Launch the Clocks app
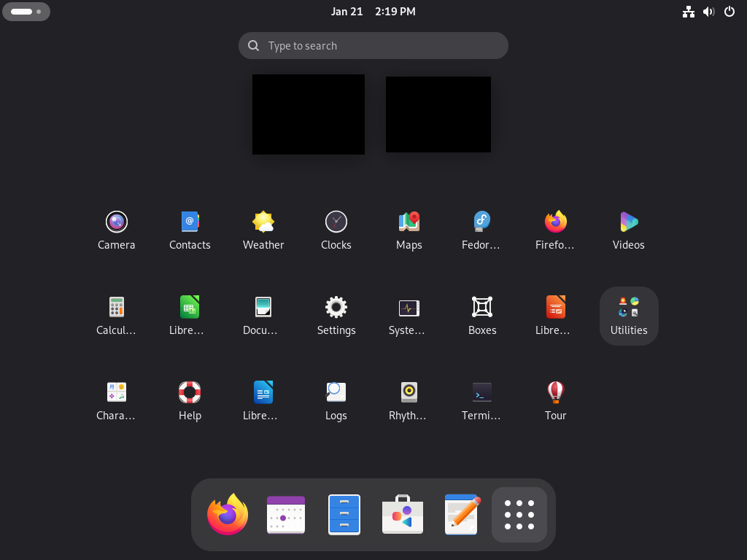Viewport: 747px width, 560px height. click(336, 230)
